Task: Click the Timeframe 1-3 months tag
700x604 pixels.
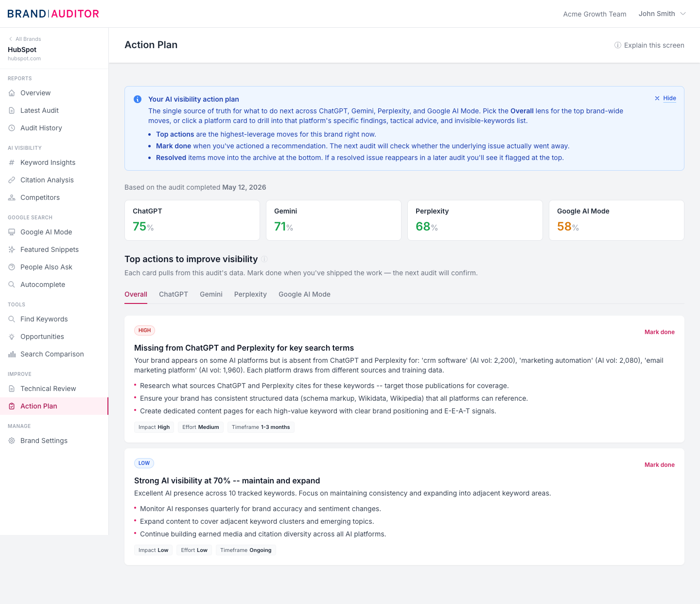Action: click(261, 427)
